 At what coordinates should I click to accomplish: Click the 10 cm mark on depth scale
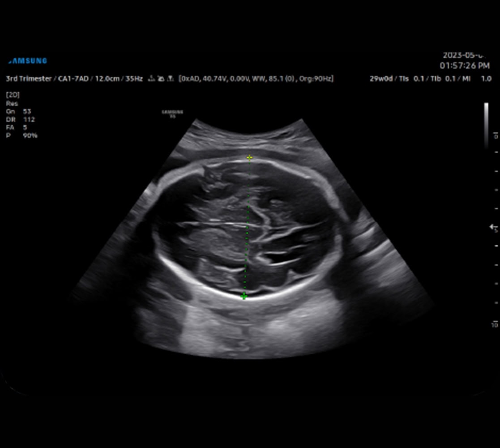495,324
